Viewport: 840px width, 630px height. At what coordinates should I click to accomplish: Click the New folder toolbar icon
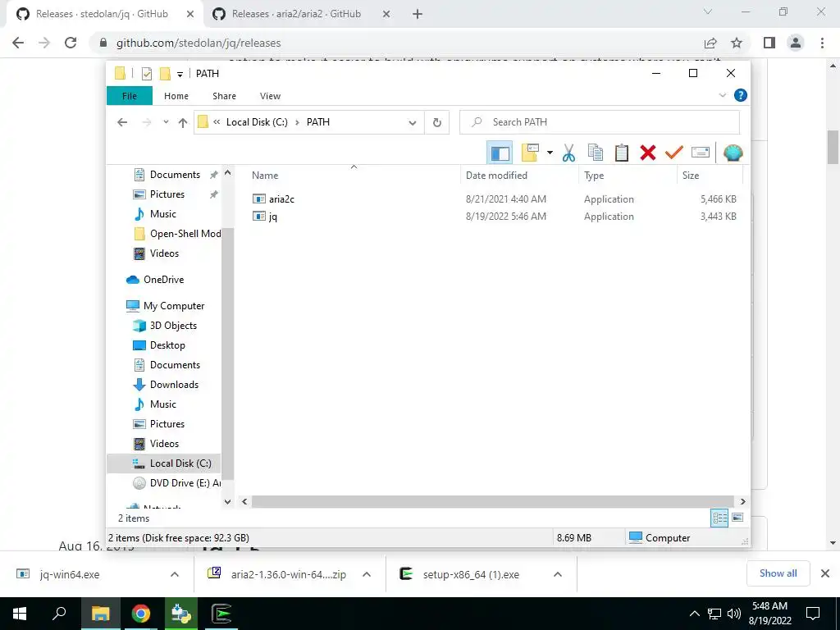pos(530,153)
